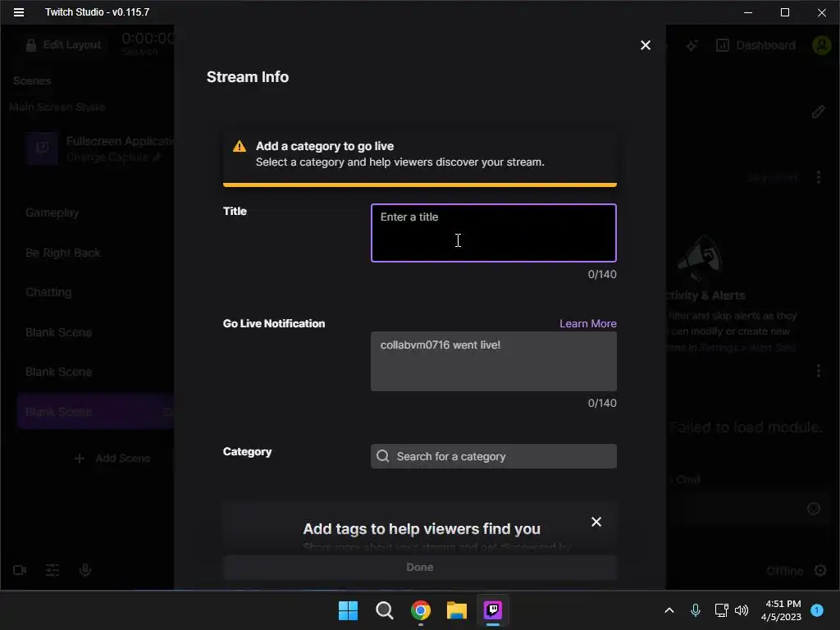
Task: Click the warning triangle icon
Action: 240,146
